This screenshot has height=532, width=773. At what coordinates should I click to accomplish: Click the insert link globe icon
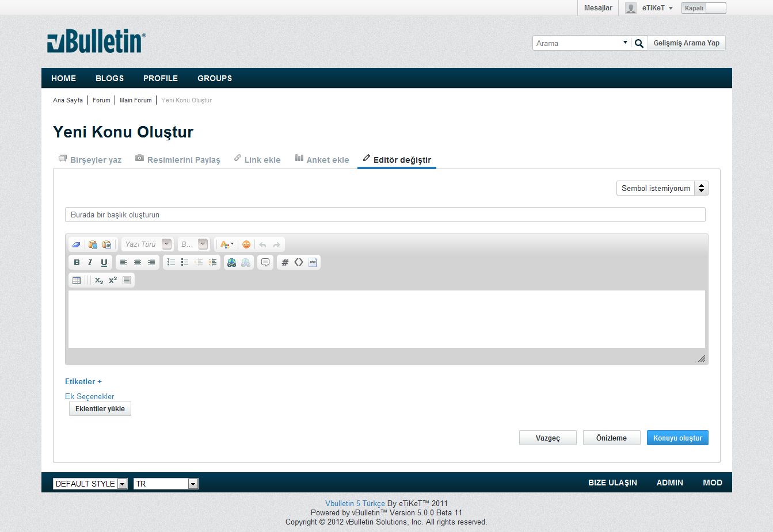click(231, 262)
